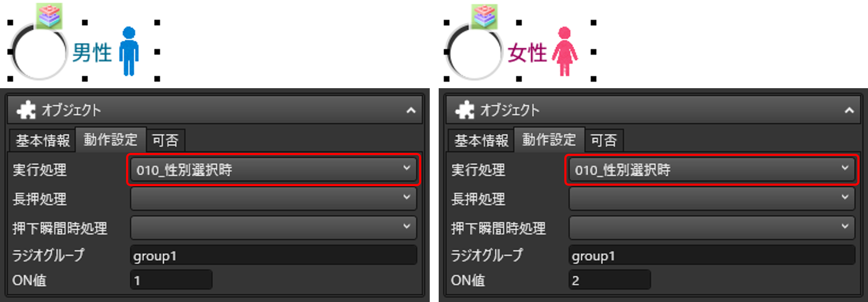The image size is (868, 302).
Task: Click the puzzle piece icon in right オブジェクト header
Action: 465,110
